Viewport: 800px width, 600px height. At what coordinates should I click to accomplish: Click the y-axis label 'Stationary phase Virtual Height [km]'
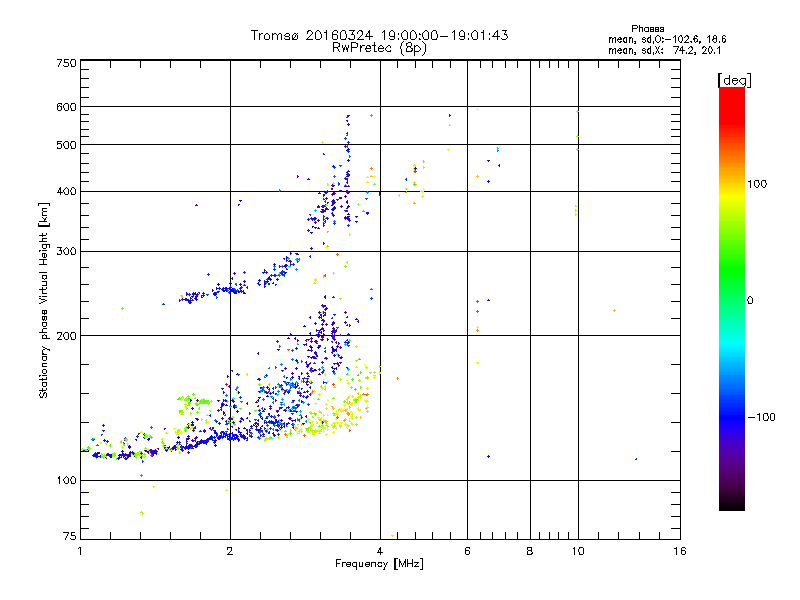[43, 300]
